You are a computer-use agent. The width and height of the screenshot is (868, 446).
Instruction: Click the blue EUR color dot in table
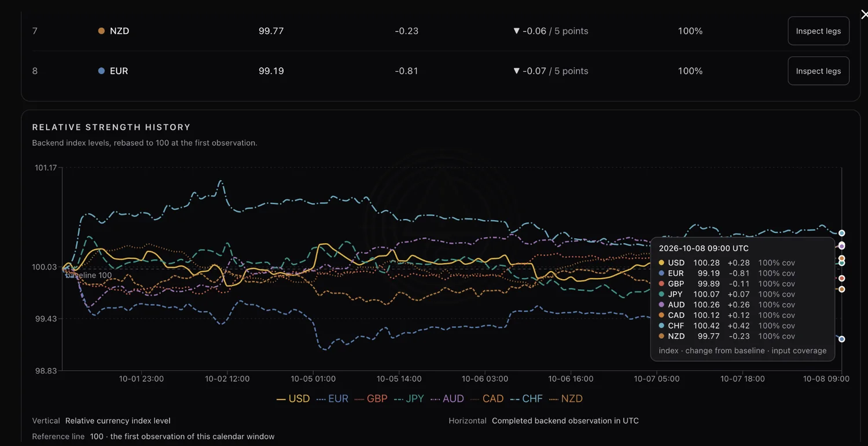102,71
